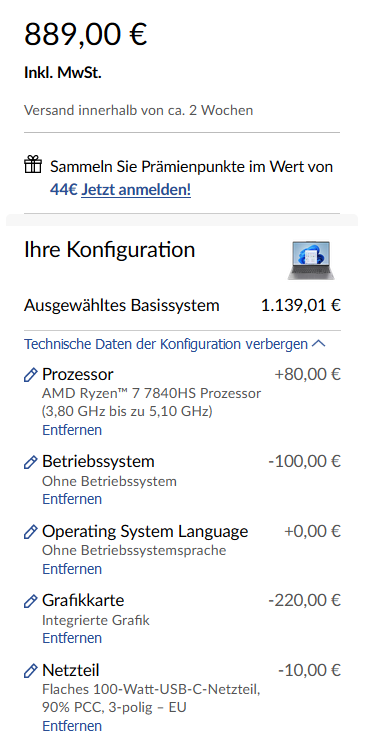Open the Jetzt anmelden! link
Viewport: 371px width, 754px height.
coord(136,189)
